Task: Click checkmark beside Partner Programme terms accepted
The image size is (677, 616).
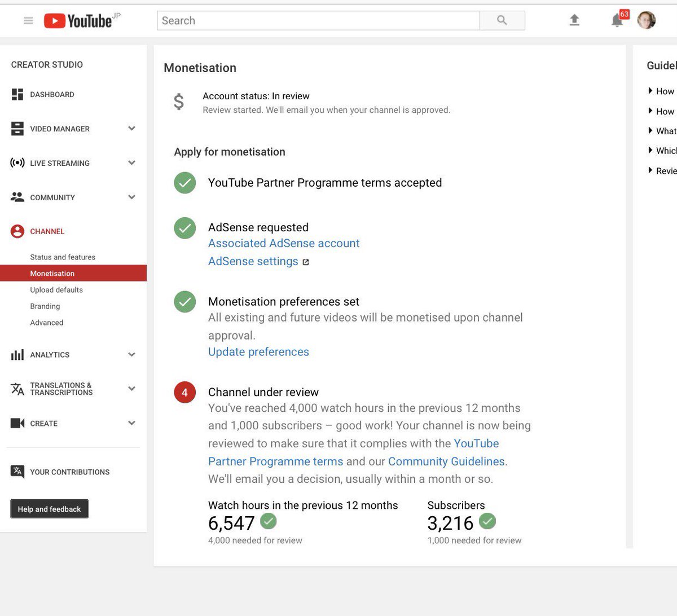Action: click(x=184, y=183)
